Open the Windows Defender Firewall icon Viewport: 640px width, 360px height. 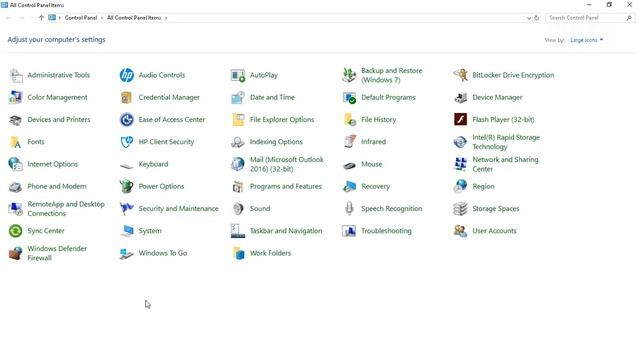(16, 253)
